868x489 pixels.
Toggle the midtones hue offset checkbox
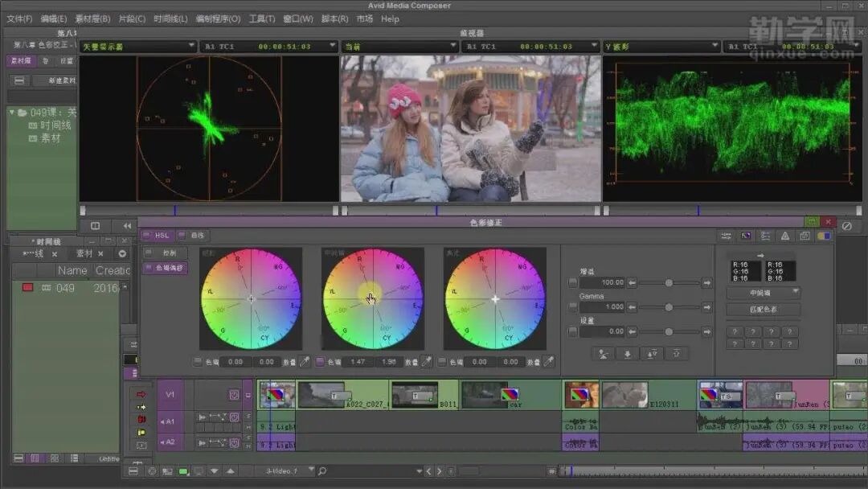coord(320,362)
